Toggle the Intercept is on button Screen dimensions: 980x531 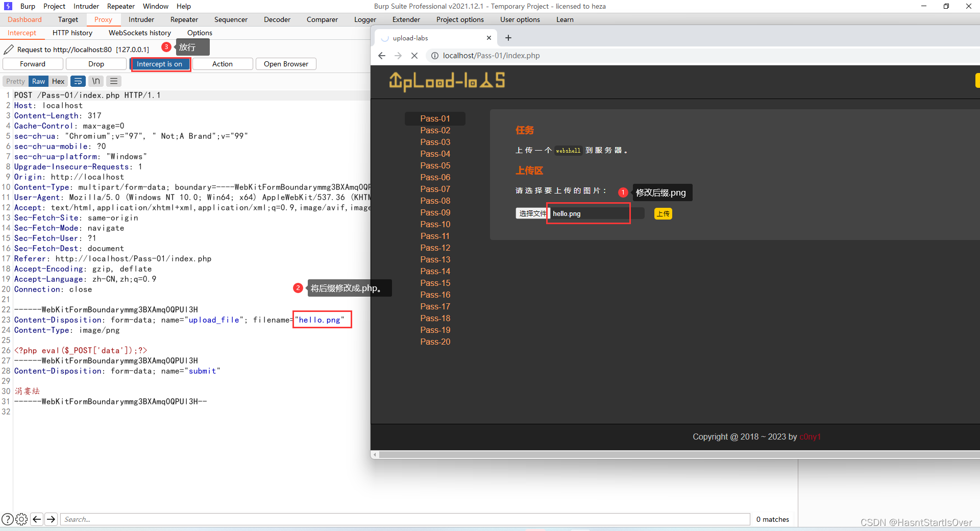click(x=160, y=64)
